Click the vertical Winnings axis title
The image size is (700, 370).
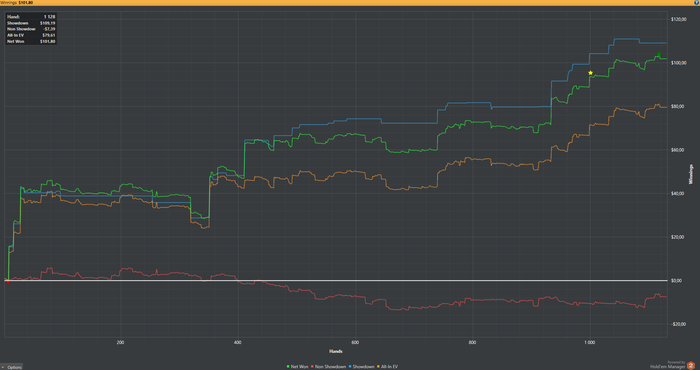[691, 175]
